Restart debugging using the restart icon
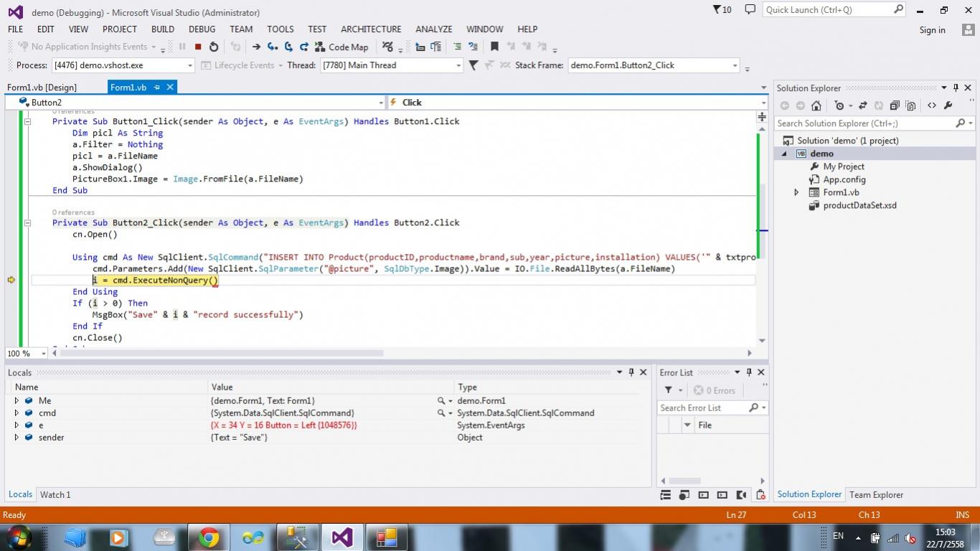980x551 pixels. [214, 47]
